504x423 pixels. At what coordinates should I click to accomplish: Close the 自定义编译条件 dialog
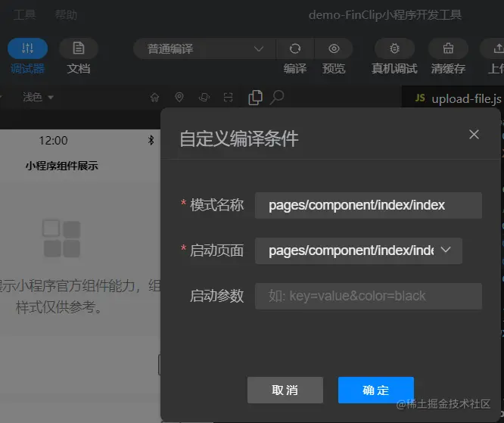coord(474,135)
